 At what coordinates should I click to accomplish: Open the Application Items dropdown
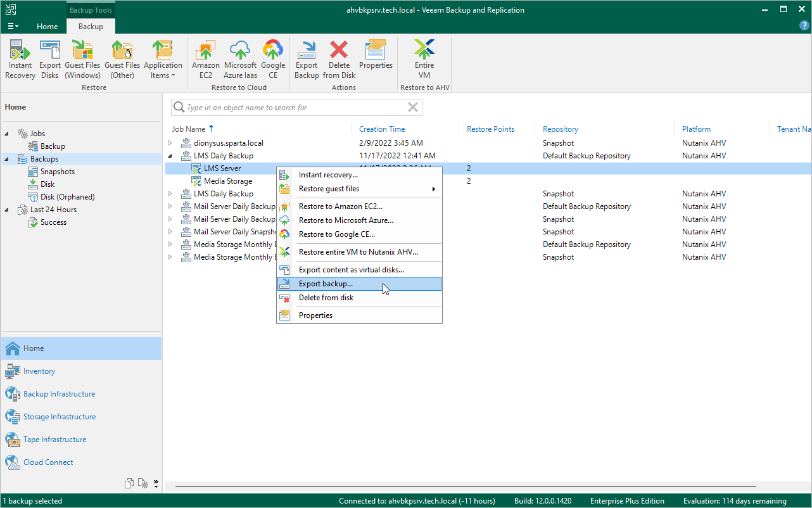[163, 60]
